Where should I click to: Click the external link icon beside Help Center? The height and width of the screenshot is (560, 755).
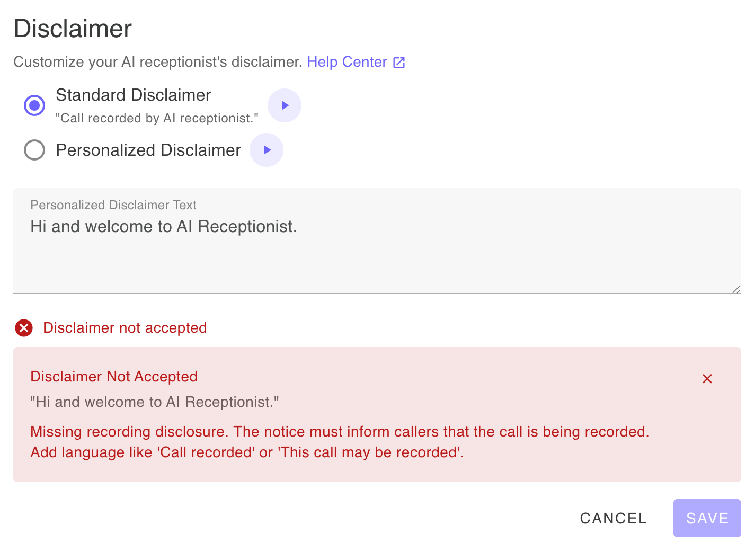(x=398, y=62)
